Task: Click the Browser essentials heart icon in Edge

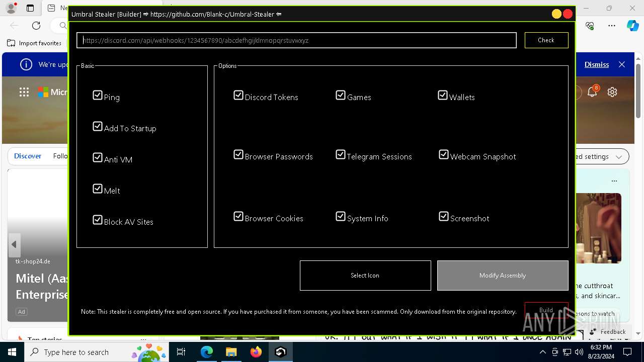Action: [x=590, y=26]
